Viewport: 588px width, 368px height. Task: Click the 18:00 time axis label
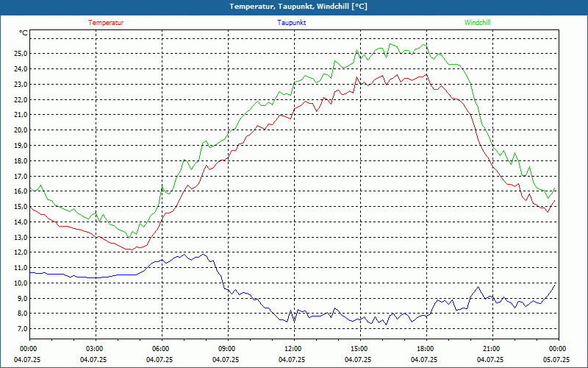click(425, 349)
